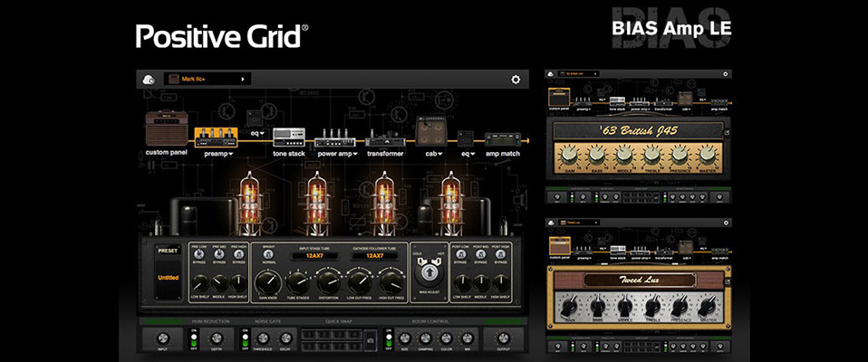Open preset selector in '63 British J45 window

(x=580, y=73)
